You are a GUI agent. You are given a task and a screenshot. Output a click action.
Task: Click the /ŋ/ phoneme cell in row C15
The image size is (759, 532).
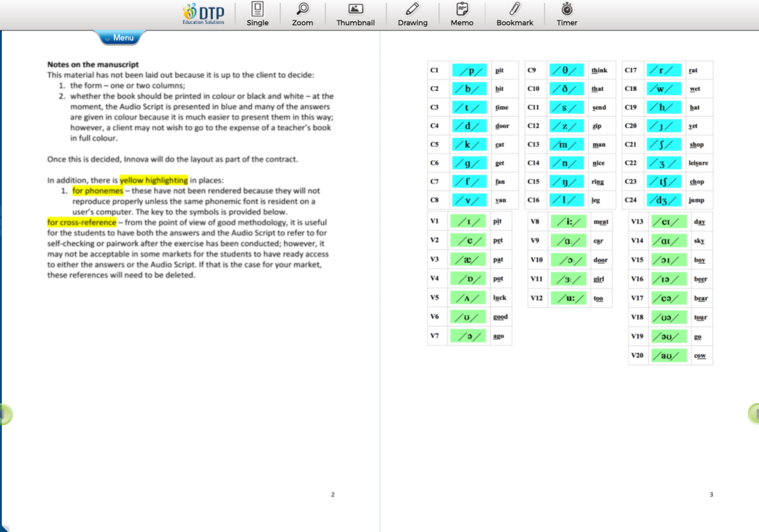coord(567,182)
